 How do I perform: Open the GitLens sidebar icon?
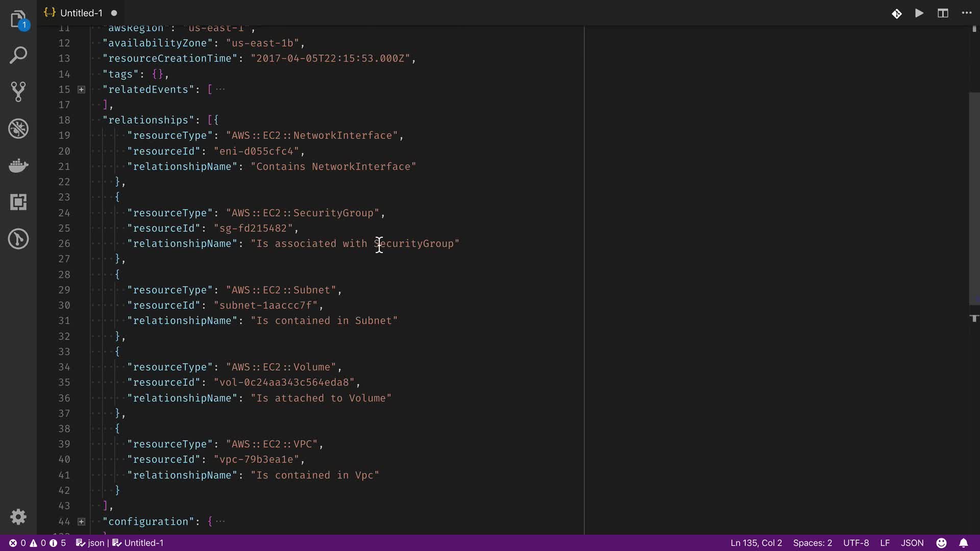(x=18, y=239)
